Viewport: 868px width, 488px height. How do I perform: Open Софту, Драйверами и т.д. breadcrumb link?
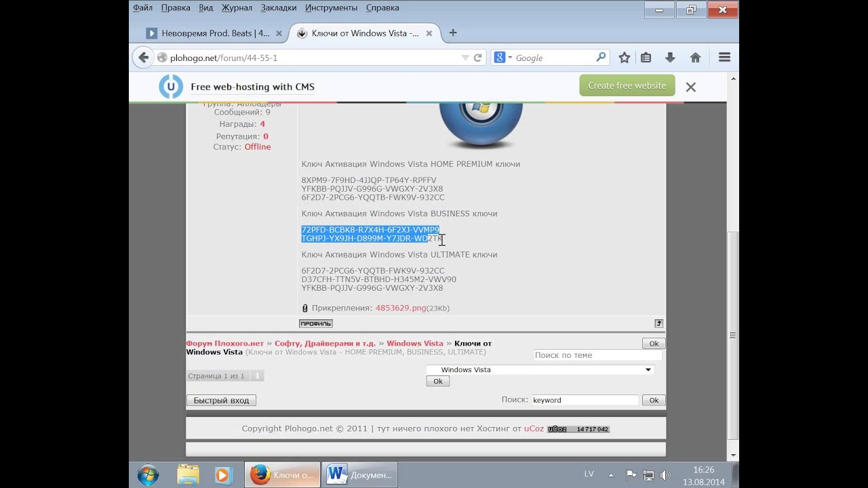tap(325, 344)
